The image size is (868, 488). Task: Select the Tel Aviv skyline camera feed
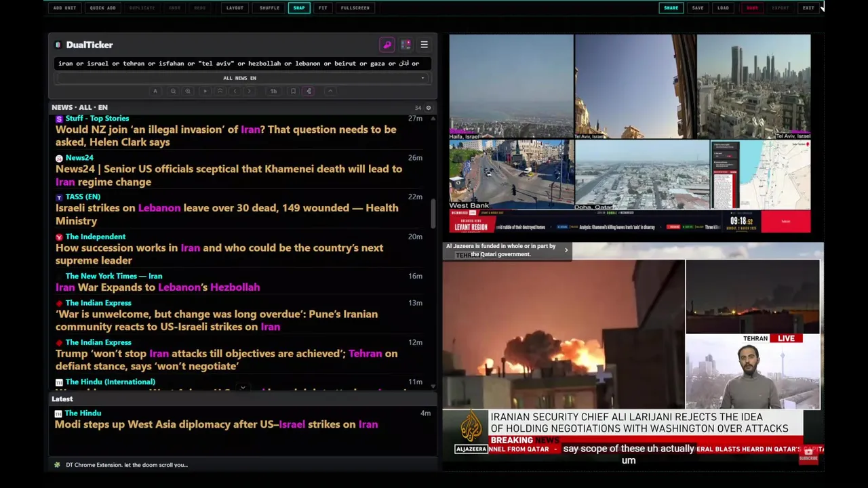(x=754, y=87)
